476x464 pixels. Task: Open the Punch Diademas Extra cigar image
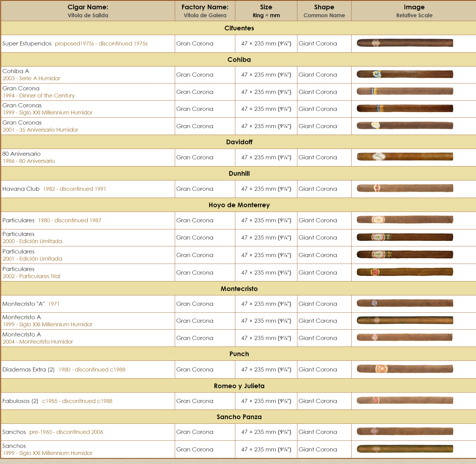click(405, 369)
